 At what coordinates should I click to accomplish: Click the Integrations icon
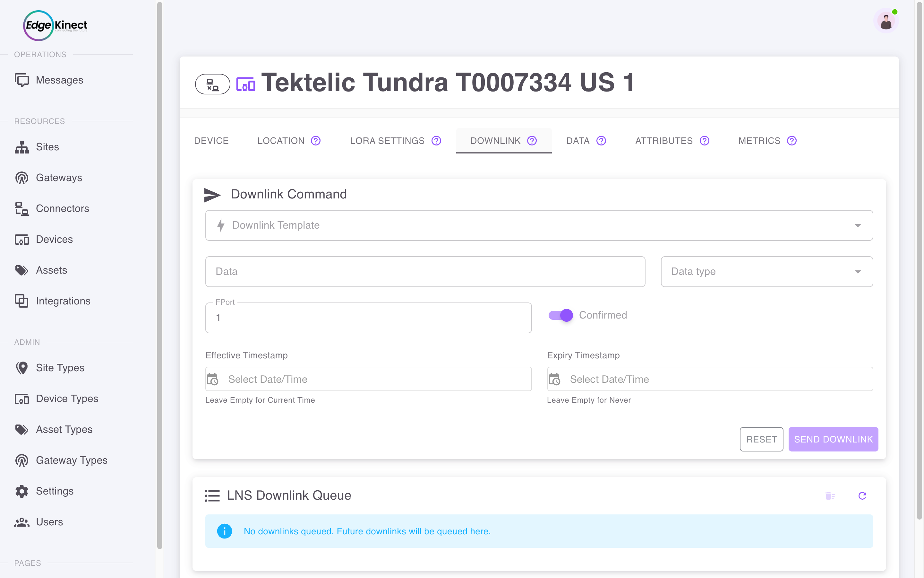coord(22,301)
